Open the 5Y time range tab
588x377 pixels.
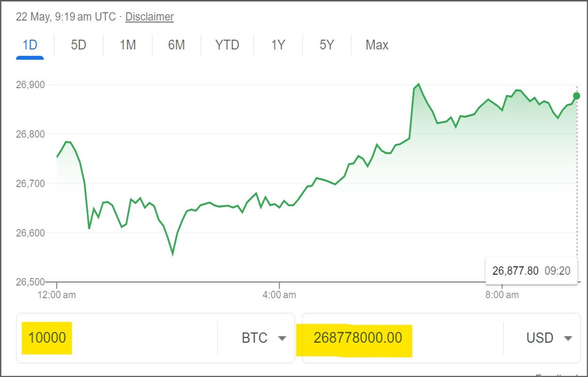click(x=327, y=45)
